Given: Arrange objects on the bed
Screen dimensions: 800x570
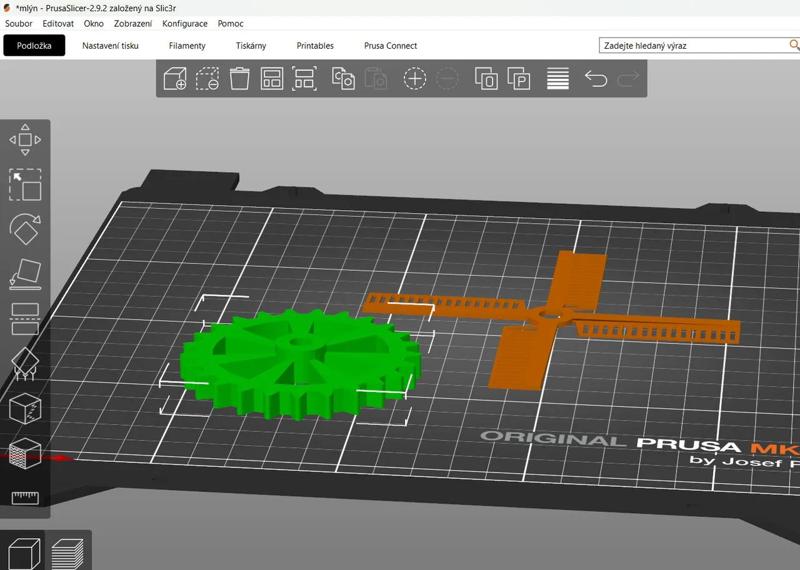Looking at the screenshot, I should (272, 79).
